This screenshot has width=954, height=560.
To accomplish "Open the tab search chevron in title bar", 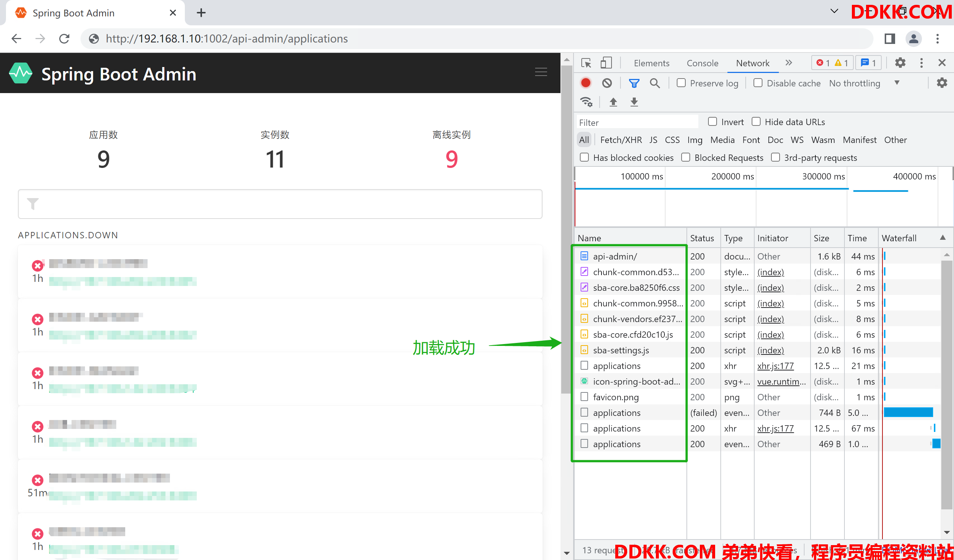I will (x=834, y=11).
